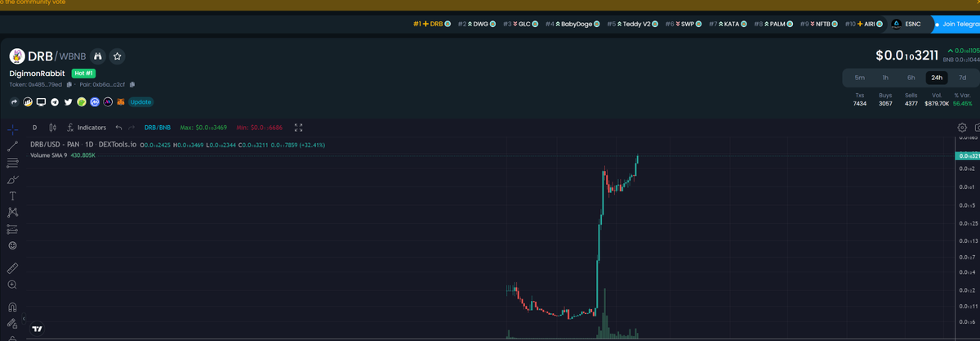Select the Fibonacci horizontal lines tool
This screenshot has height=341, width=980.
tap(12, 162)
